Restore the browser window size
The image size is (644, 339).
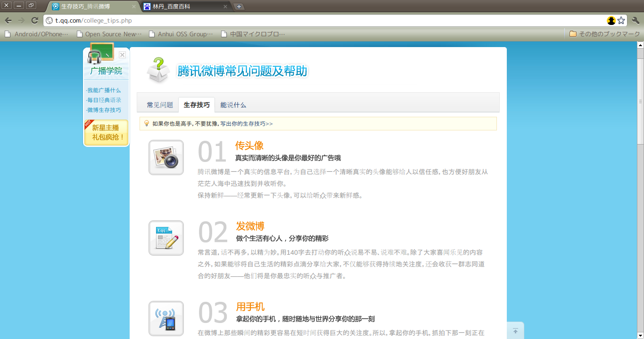point(31,5)
